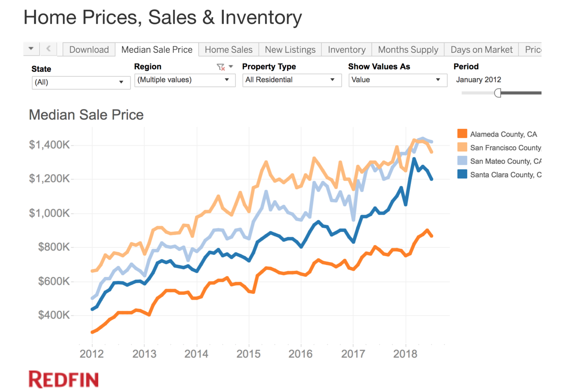This screenshot has height=392, width=563.
Task: Click the back navigation arrow icon
Action: 48,49
